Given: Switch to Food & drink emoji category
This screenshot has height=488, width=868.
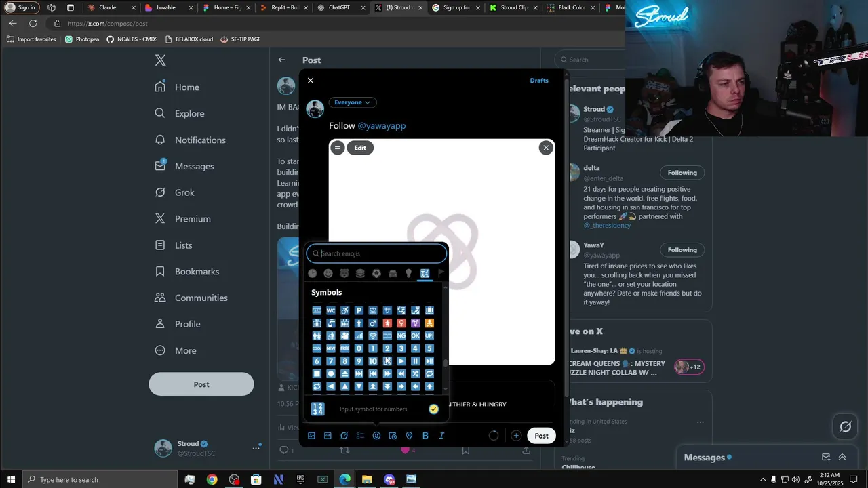Looking at the screenshot, I should [x=360, y=273].
